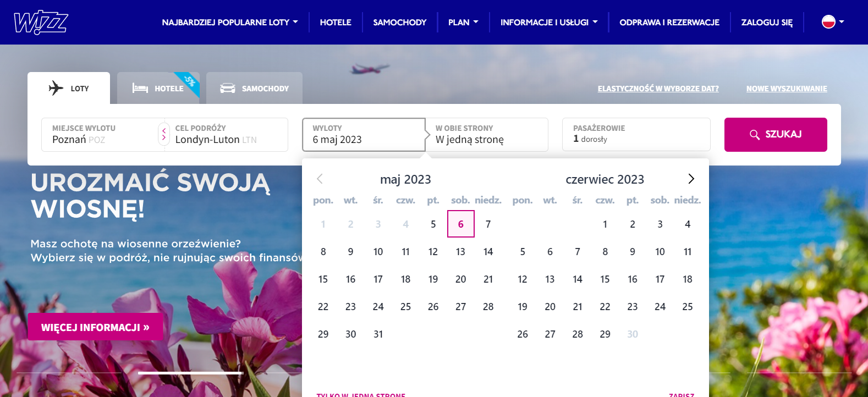Open the Hotele navigation link
This screenshot has width=868, height=397.
point(336,23)
